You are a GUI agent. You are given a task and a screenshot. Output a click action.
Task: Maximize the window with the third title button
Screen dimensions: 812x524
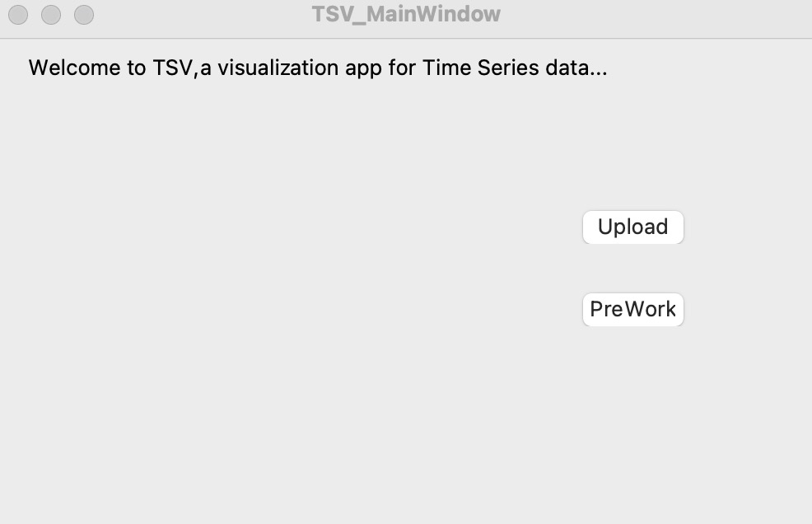click(x=84, y=15)
